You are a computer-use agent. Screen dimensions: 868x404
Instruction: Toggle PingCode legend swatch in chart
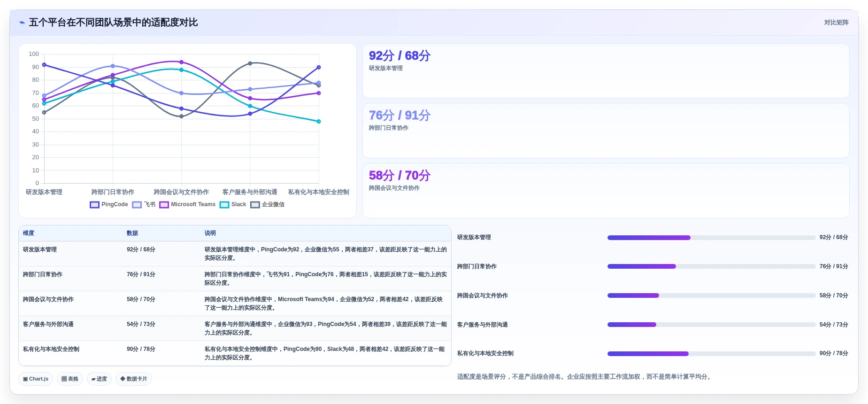tap(94, 205)
